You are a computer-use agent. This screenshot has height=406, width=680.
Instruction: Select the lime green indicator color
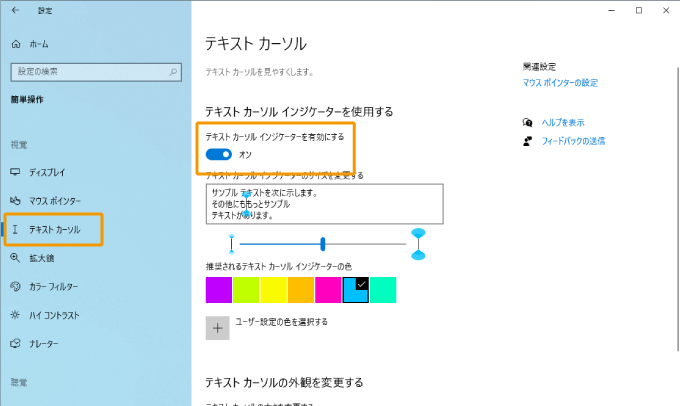tap(246, 290)
